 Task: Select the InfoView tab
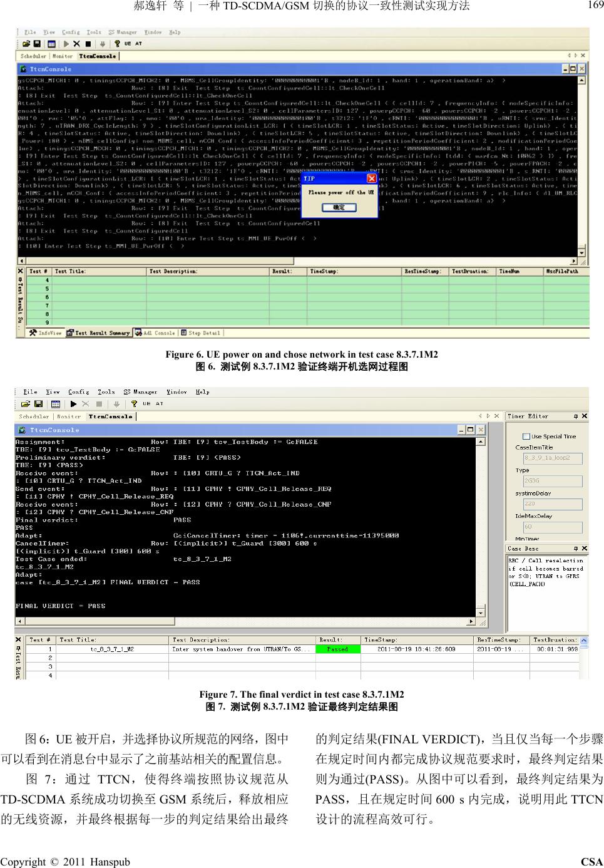click(46, 333)
